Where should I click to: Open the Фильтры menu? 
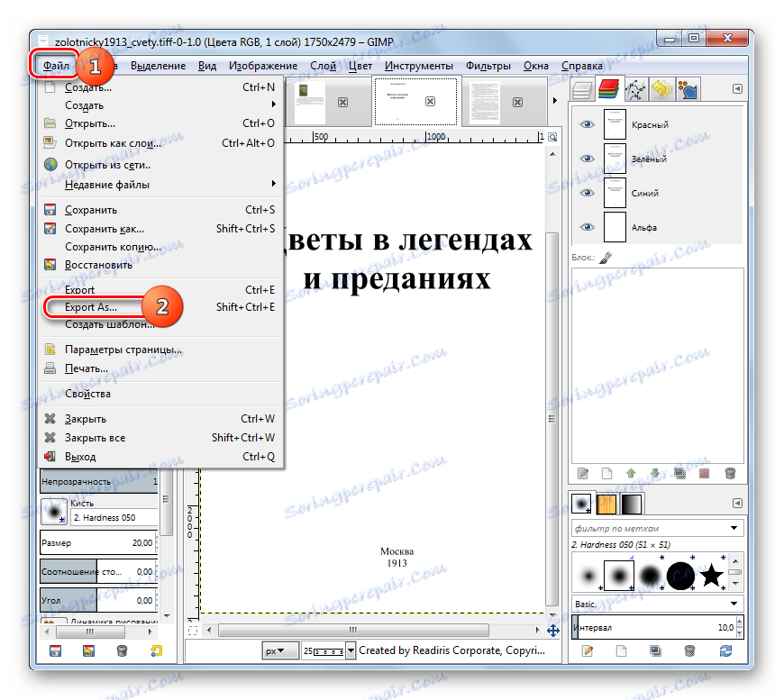coord(488,66)
